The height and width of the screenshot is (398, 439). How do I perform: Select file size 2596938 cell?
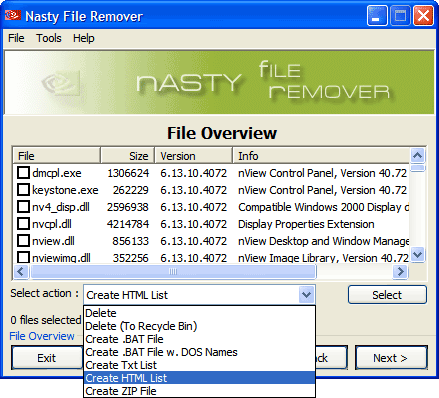pos(128,207)
